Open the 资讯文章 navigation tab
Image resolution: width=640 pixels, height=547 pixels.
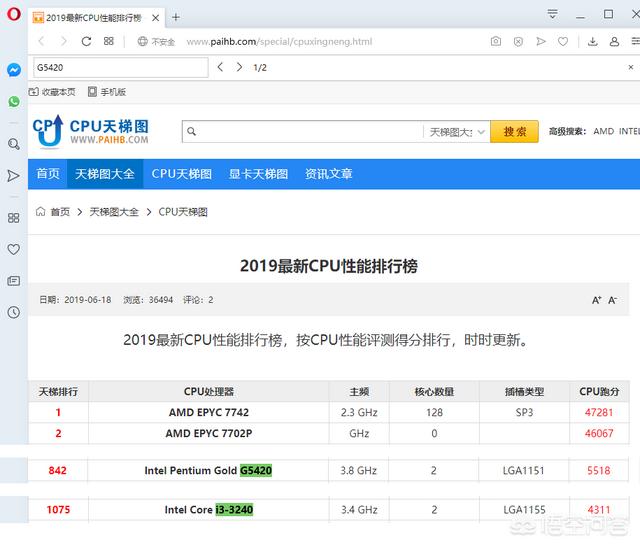[x=329, y=174]
